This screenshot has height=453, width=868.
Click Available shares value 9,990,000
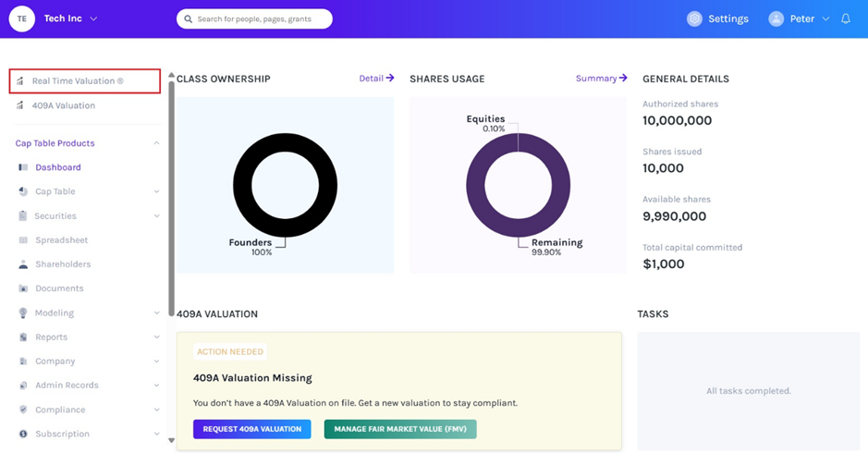pos(674,216)
